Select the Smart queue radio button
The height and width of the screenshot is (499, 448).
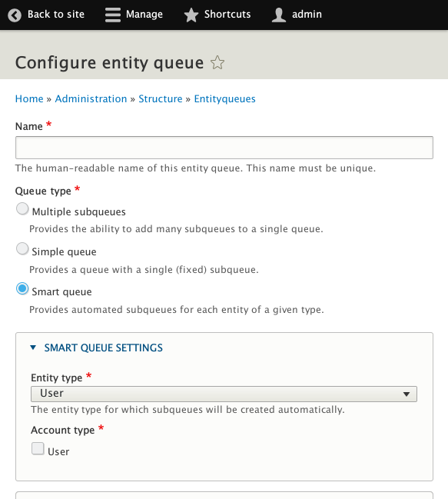pyautogui.click(x=22, y=289)
